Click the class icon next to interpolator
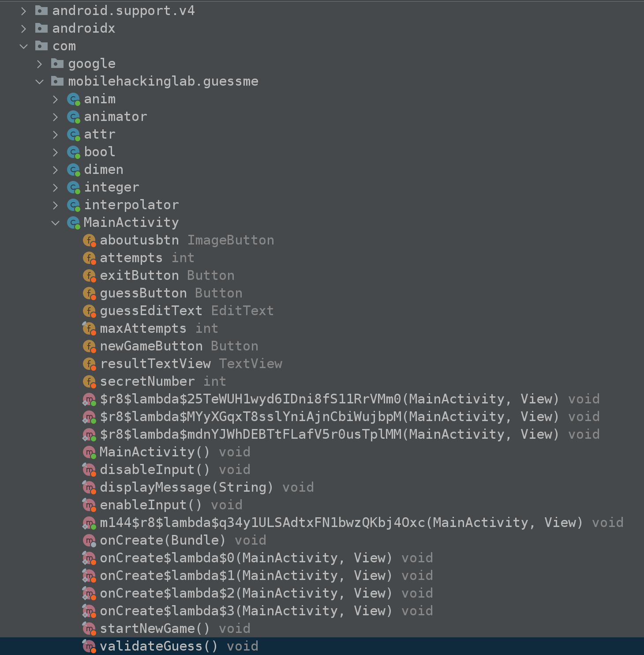This screenshot has width=644, height=655. 73,205
